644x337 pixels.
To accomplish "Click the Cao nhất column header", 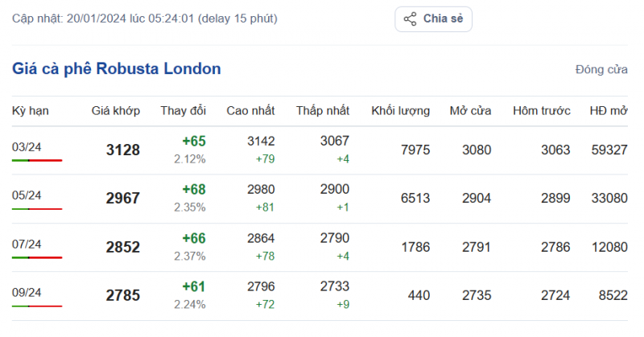I will point(250,110).
